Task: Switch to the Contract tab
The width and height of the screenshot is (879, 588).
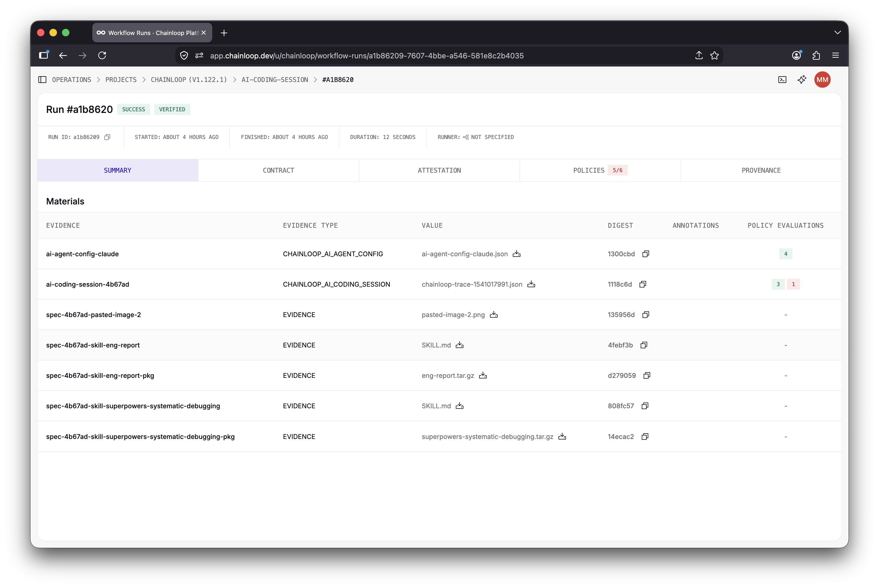Action: pos(278,170)
